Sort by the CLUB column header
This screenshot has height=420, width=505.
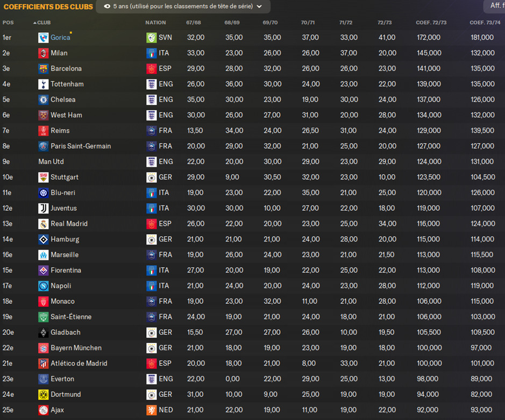[x=44, y=23]
